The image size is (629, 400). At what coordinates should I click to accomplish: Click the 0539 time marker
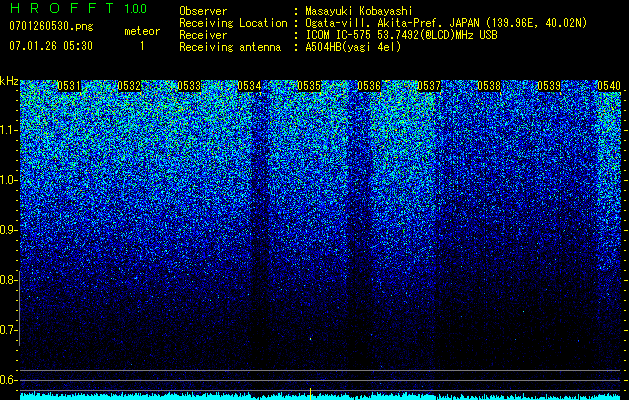549,86
